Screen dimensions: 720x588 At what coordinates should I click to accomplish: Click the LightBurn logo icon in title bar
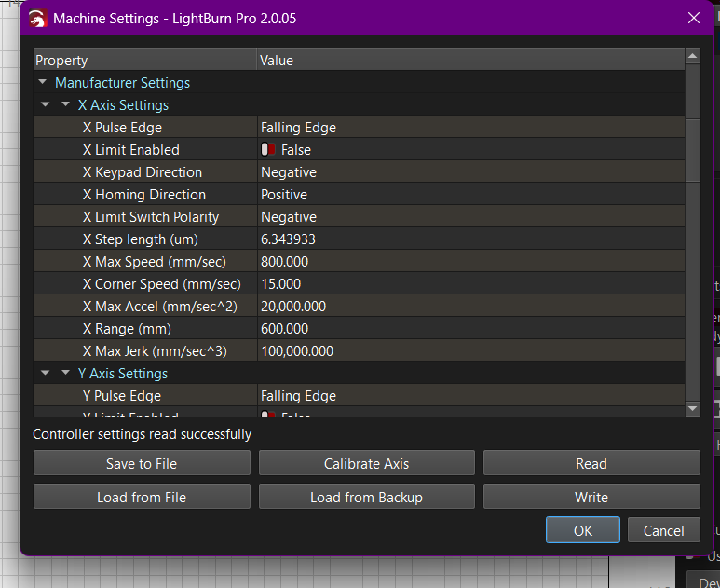[x=38, y=19]
